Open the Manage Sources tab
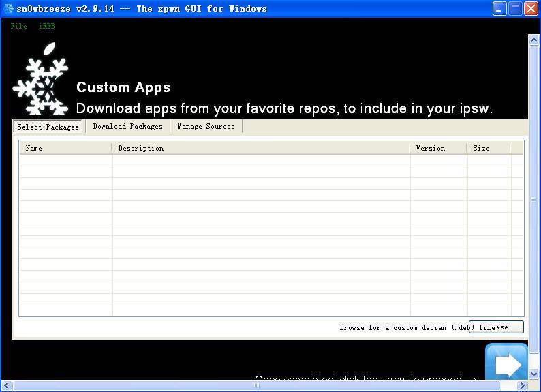Screen dimensions: 541x392 click(x=206, y=126)
